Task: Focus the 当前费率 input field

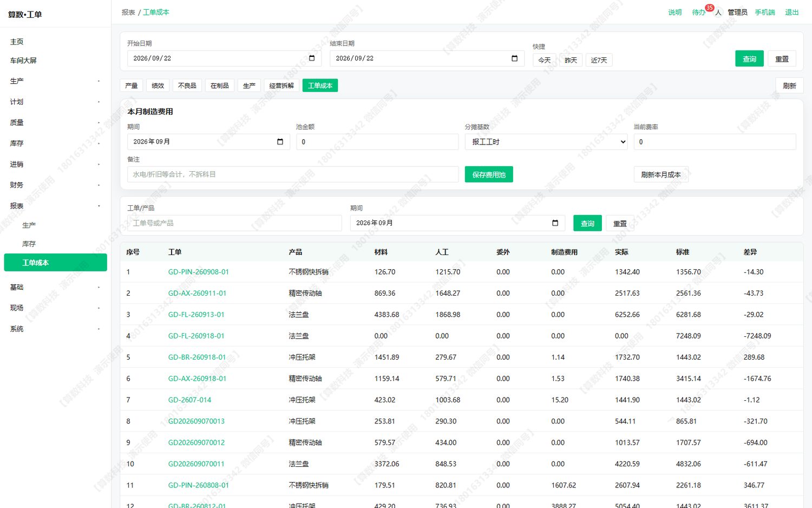Action: click(x=715, y=142)
